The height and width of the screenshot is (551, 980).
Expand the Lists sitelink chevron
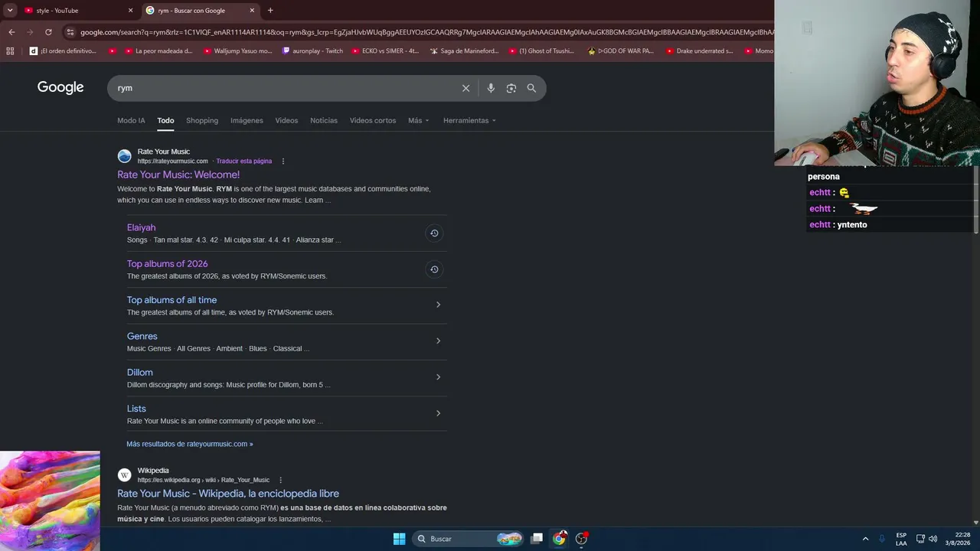438,413
